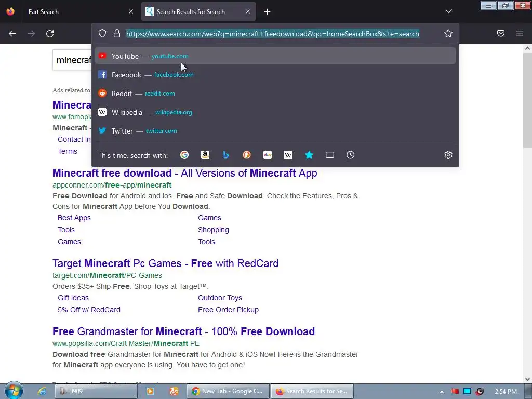Open the 3909 taskbar window

point(96,391)
